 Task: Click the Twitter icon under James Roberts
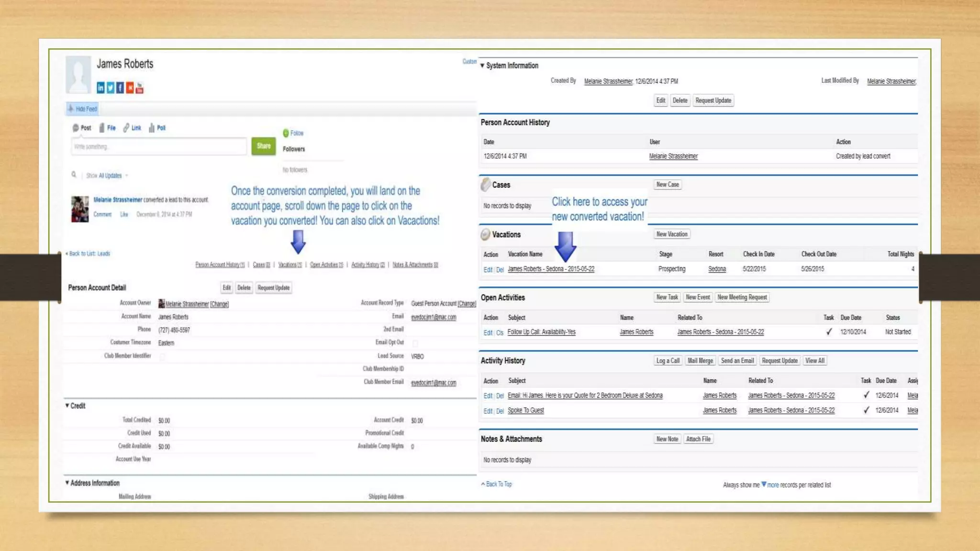[111, 88]
